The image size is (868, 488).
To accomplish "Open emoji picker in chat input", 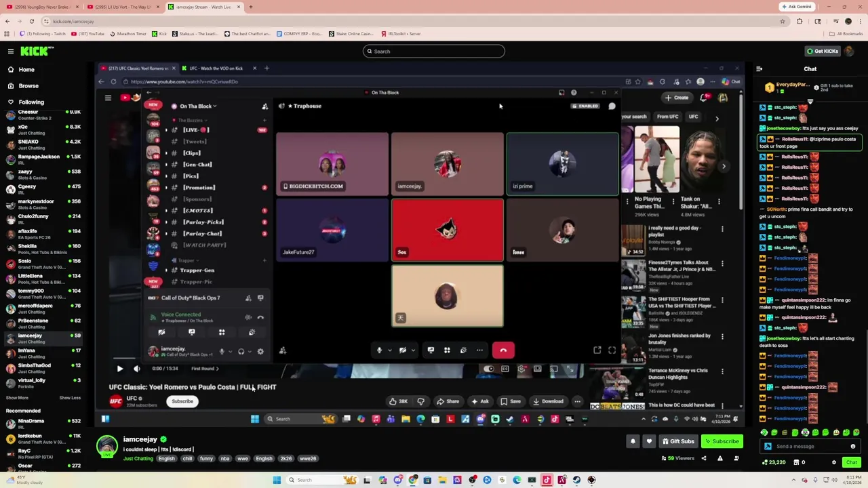I will 852,446.
